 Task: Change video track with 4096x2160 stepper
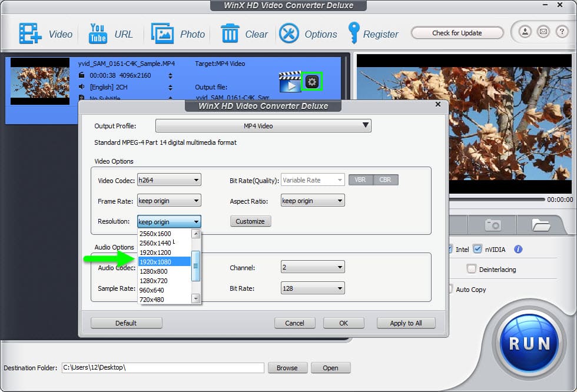click(x=170, y=76)
